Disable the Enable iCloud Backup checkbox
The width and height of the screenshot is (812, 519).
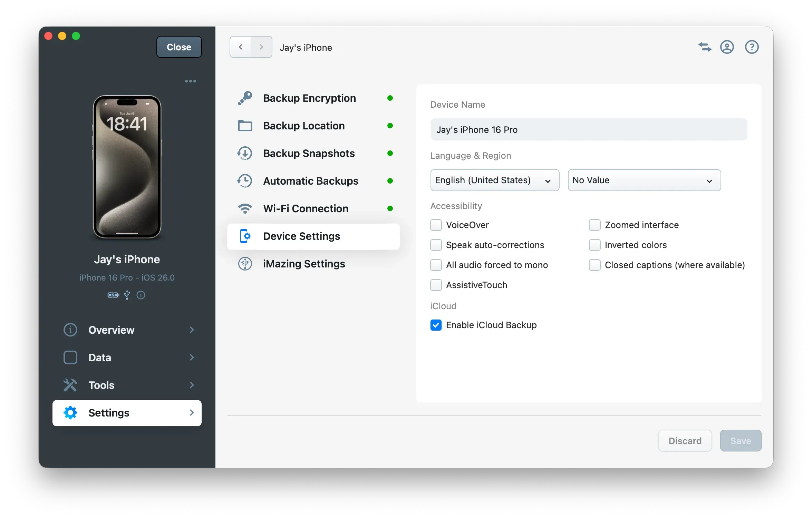pyautogui.click(x=436, y=325)
